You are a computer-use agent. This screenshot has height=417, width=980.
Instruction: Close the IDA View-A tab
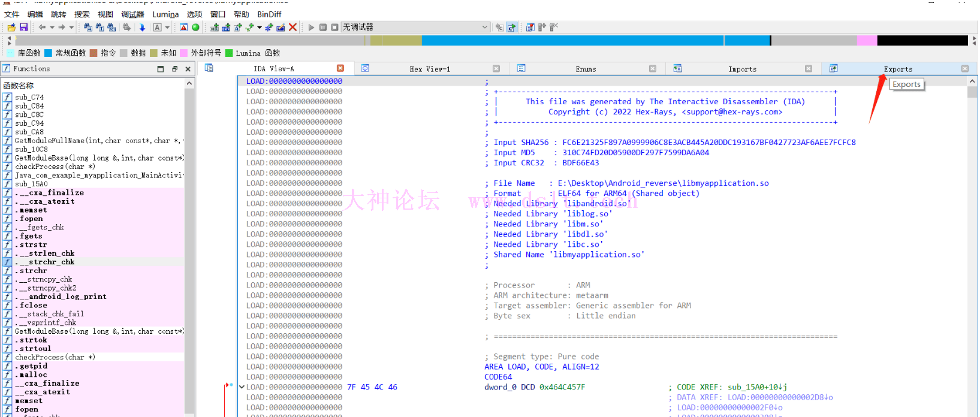(340, 69)
